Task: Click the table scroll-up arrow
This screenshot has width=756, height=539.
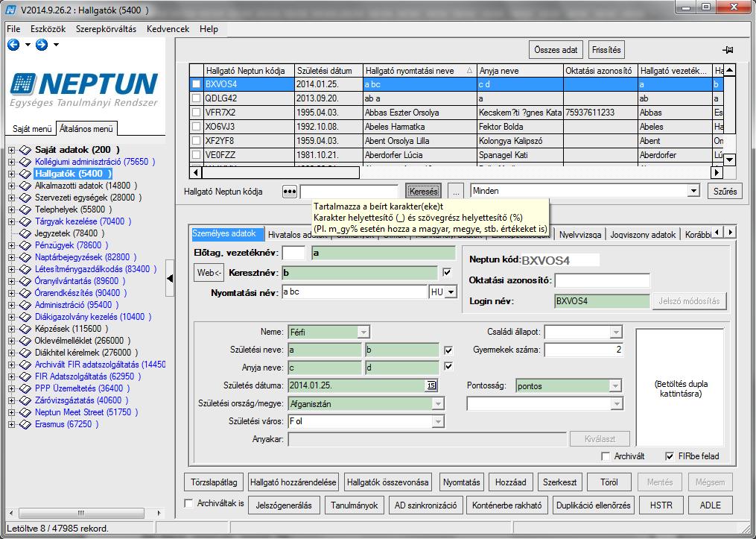Action: (730, 71)
